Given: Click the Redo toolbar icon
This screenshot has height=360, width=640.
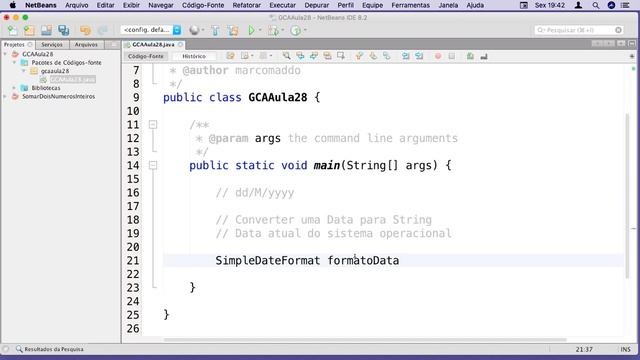Looking at the screenshot, I should point(102,30).
